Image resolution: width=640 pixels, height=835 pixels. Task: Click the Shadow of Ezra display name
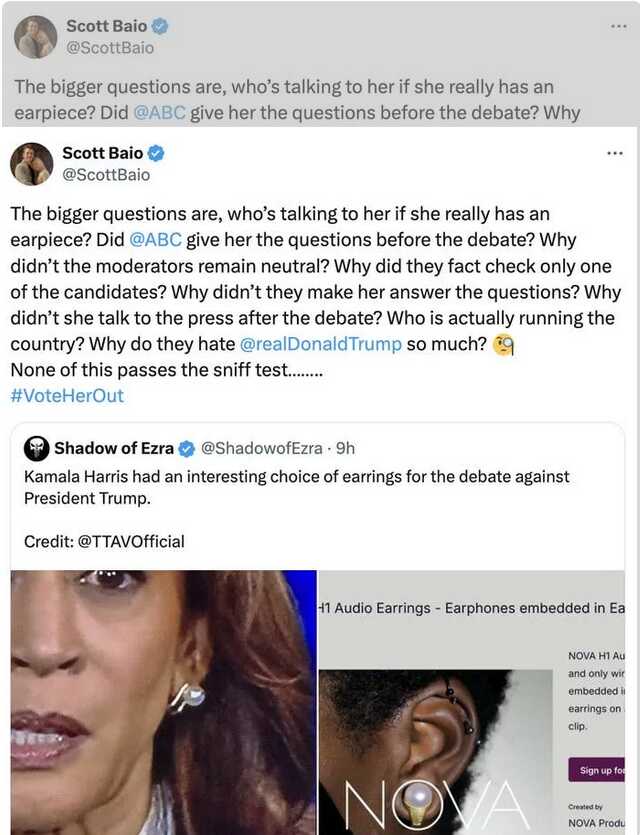tap(114, 448)
